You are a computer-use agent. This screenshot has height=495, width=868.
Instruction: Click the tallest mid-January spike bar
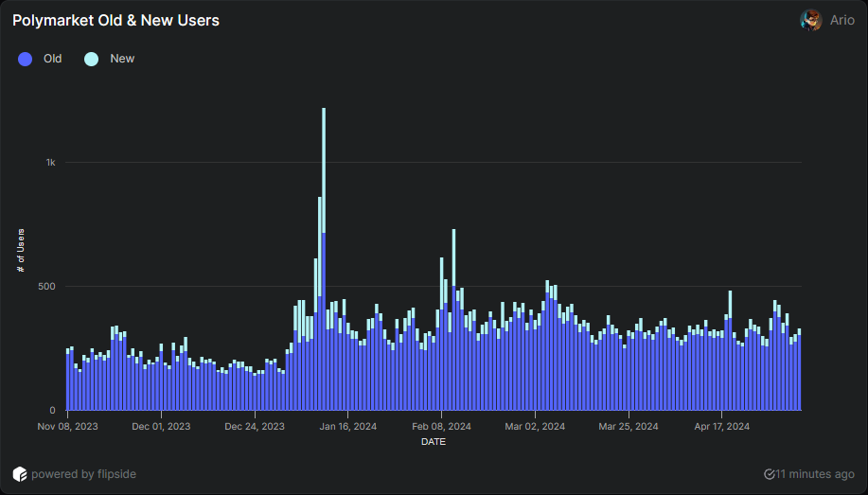click(324, 258)
